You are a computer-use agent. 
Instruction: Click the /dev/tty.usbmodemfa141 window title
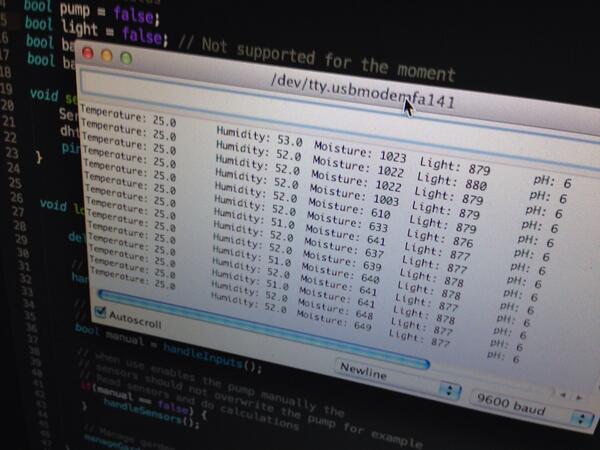click(363, 91)
